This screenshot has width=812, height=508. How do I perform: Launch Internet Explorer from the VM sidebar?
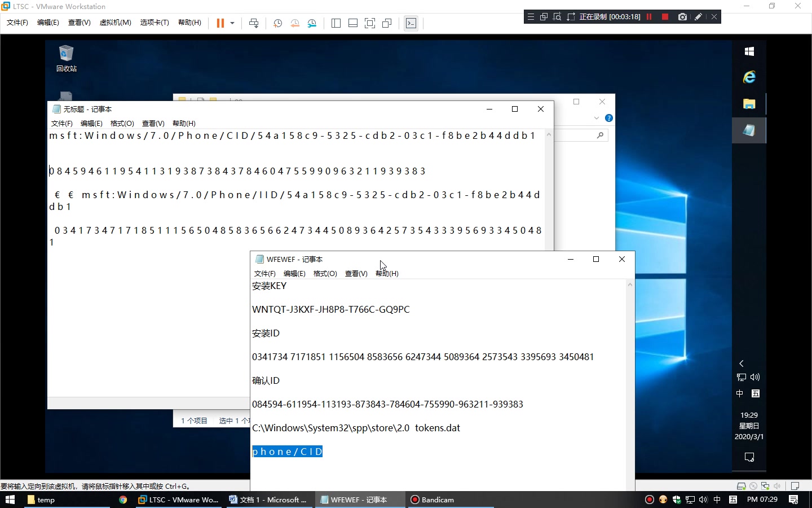pos(749,77)
